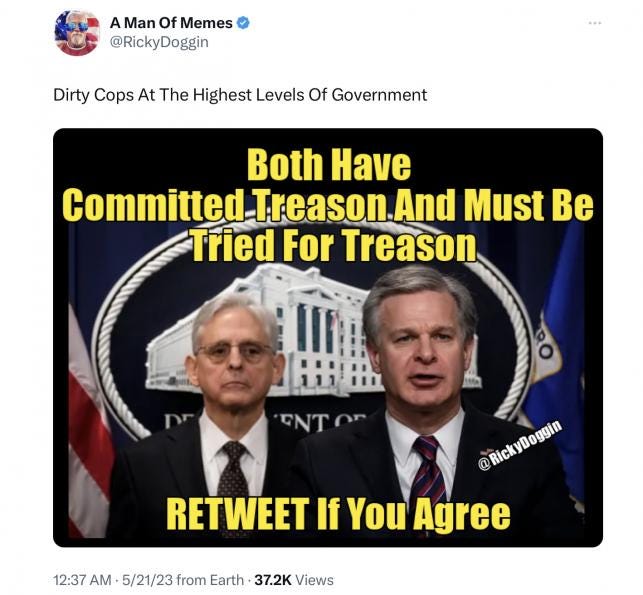This screenshot has height=595, width=643.
Task: Open the three-dot more options menu
Action: (x=595, y=23)
